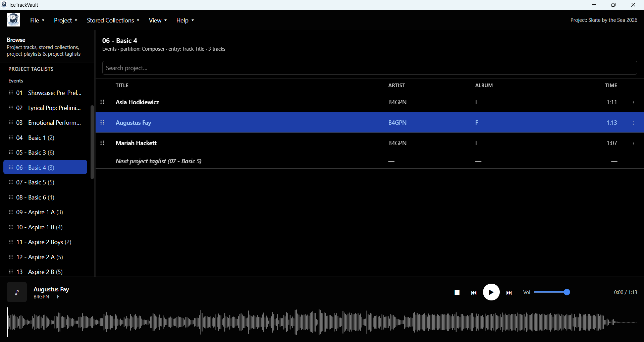Open the View menu
This screenshot has width=644, height=342.
pyautogui.click(x=158, y=20)
